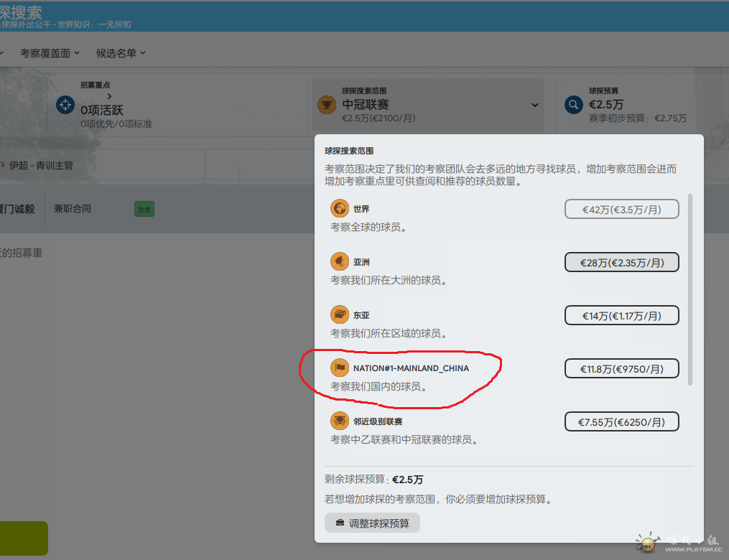Click the 邻近级别联赛 trophy icon
The width and height of the screenshot is (729, 560).
tap(340, 421)
